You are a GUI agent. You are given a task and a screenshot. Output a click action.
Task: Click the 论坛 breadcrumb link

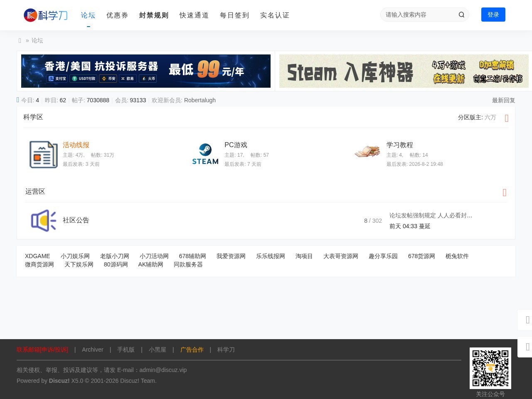tap(37, 40)
